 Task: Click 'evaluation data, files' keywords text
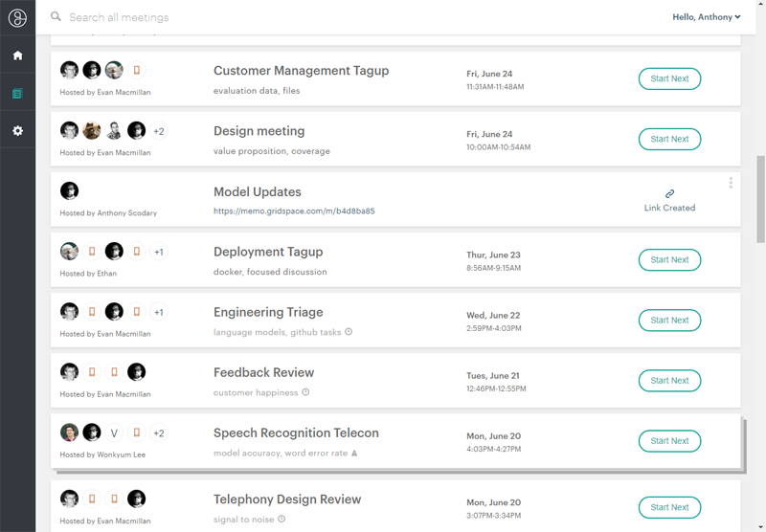pyautogui.click(x=257, y=91)
